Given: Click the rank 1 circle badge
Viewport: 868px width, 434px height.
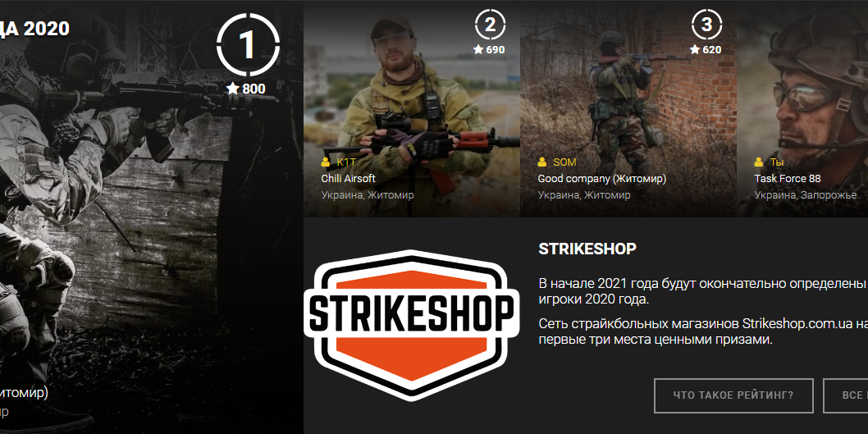Looking at the screenshot, I should pos(248,45).
